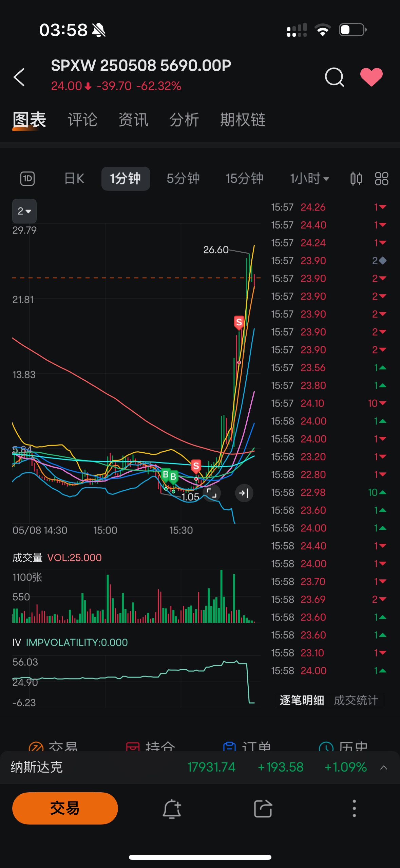The height and width of the screenshot is (868, 400).
Task: Tap the iOS home indicator bar
Action: 200,857
